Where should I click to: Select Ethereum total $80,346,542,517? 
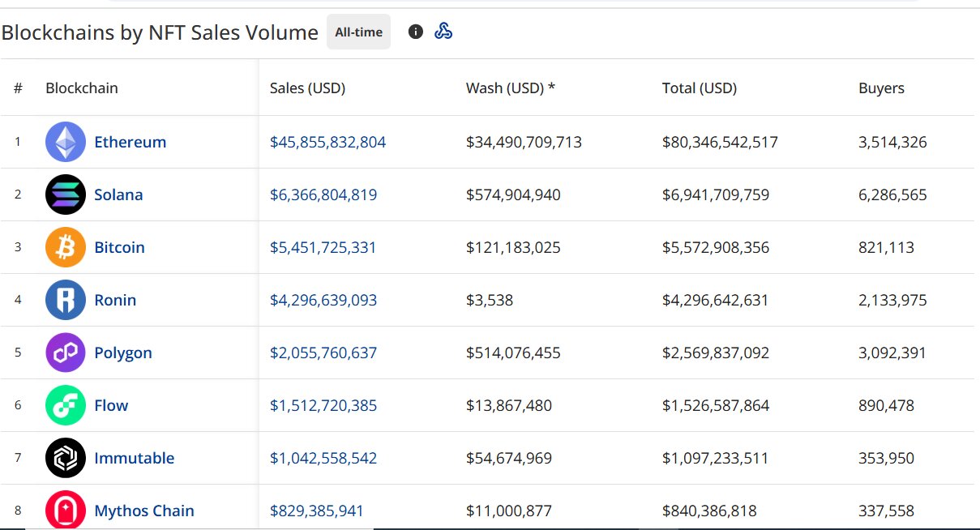click(x=720, y=142)
